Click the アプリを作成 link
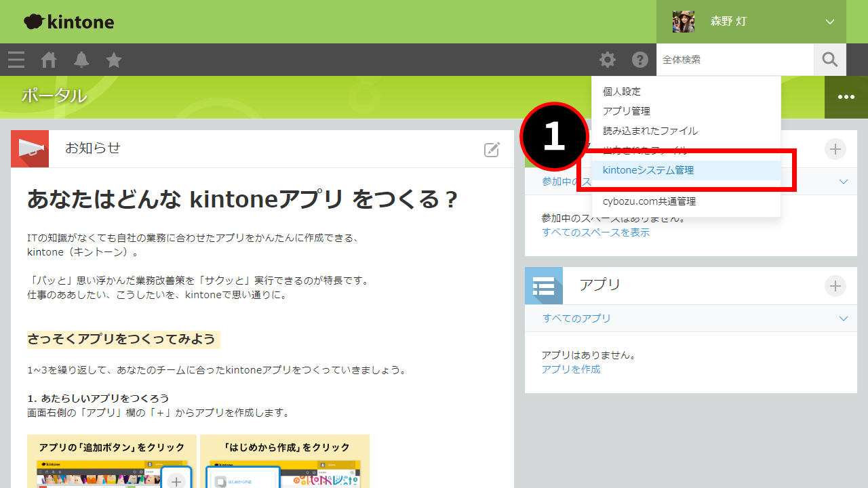Image resolution: width=868 pixels, height=488 pixels. click(x=571, y=369)
